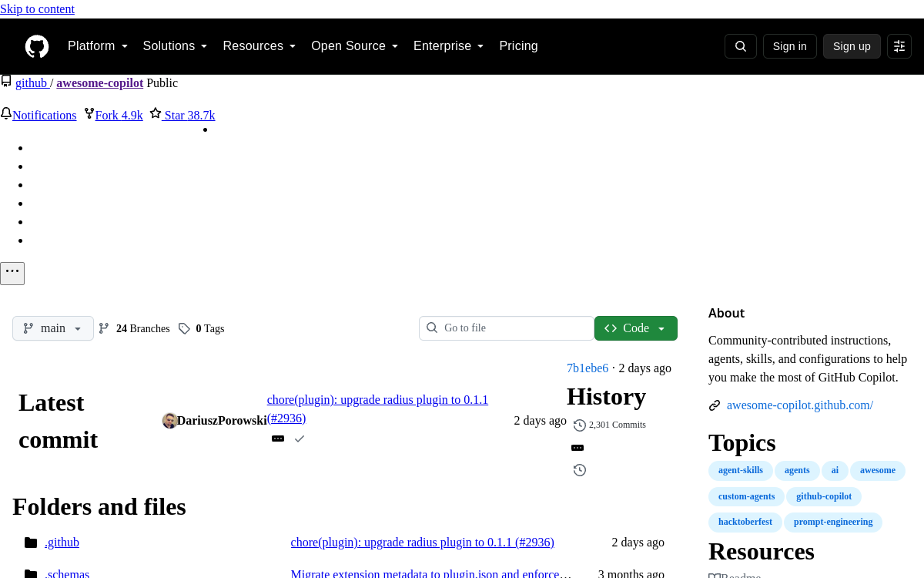Viewport: 924px width, 578px height.
Task: Click the .github folder icon
Action: (31, 543)
